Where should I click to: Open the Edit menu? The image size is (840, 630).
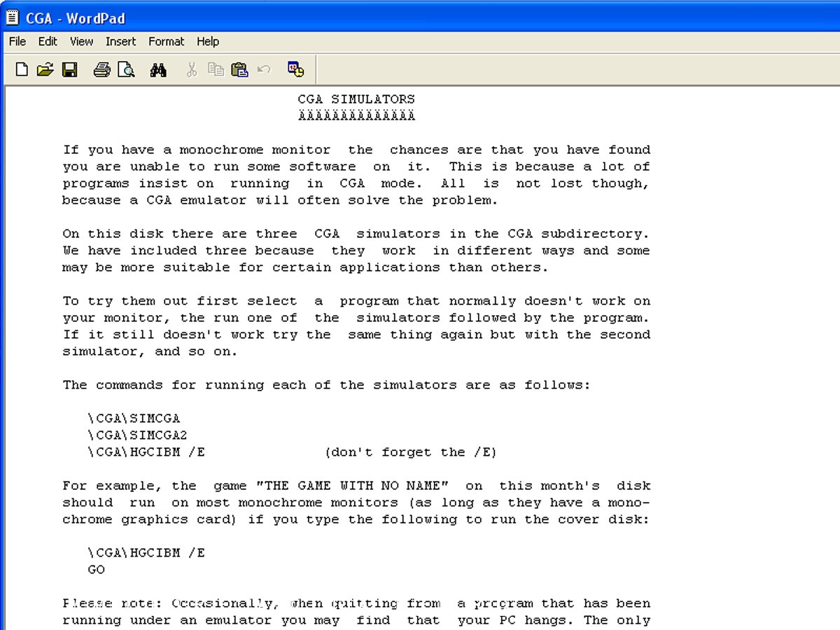pos(48,41)
